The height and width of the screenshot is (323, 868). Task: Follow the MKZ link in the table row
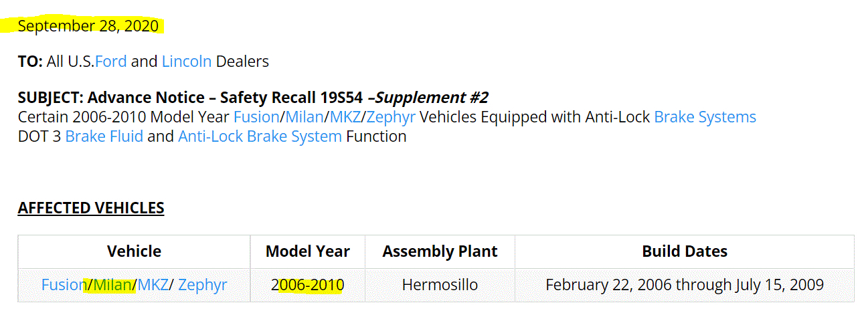point(153,286)
